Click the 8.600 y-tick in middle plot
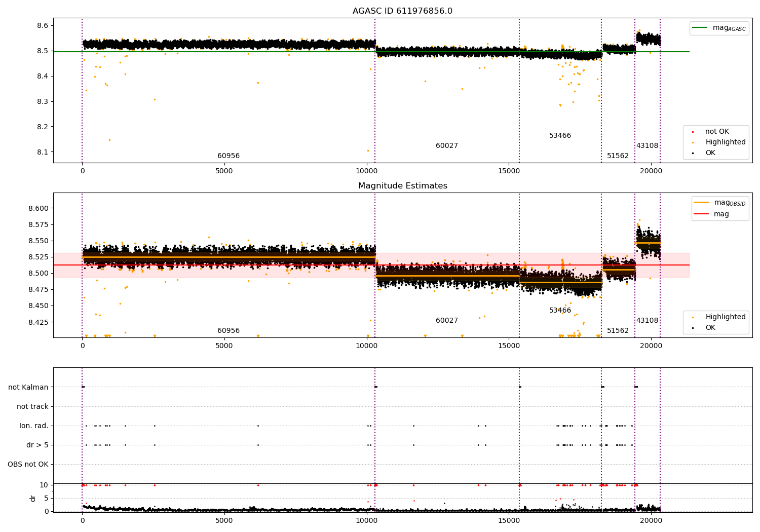Screen dimensions: 760x532 [x=39, y=208]
